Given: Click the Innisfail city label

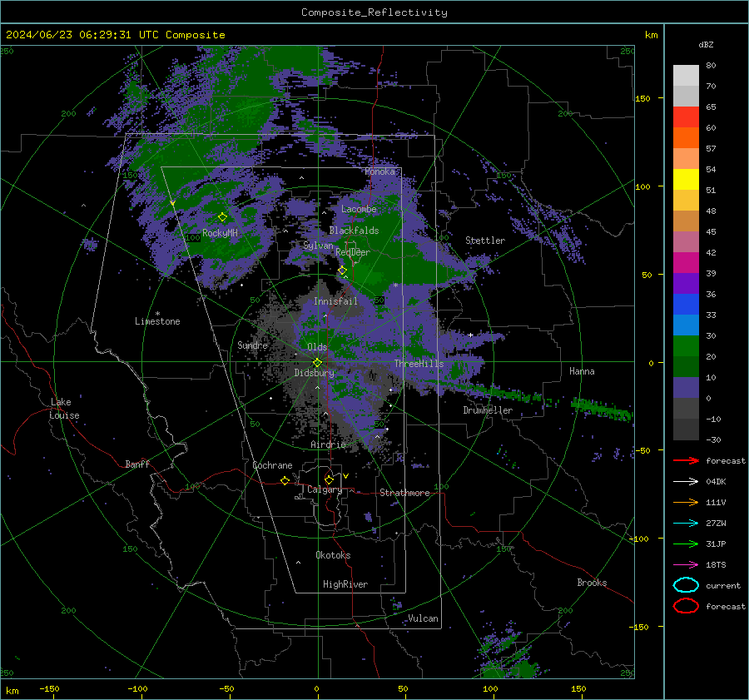Looking at the screenshot, I should [x=335, y=301].
